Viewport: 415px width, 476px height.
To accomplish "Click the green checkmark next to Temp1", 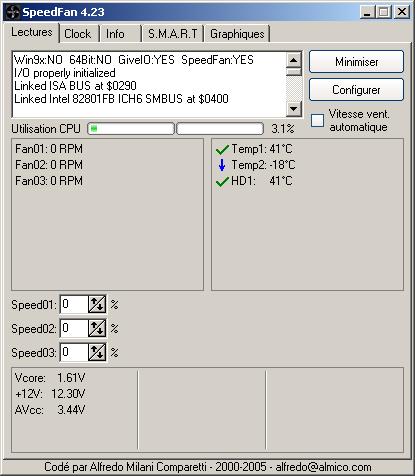I will 222,149.
